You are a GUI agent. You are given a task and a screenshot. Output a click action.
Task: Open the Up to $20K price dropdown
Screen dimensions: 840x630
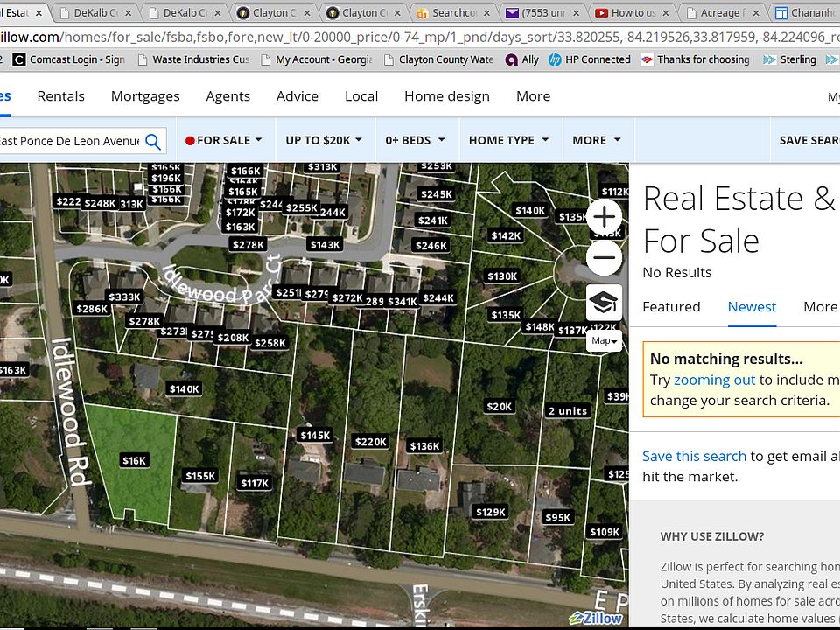(x=325, y=140)
